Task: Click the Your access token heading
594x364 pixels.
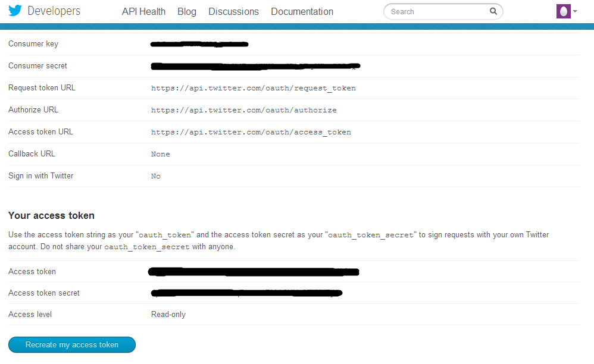Action: point(51,215)
